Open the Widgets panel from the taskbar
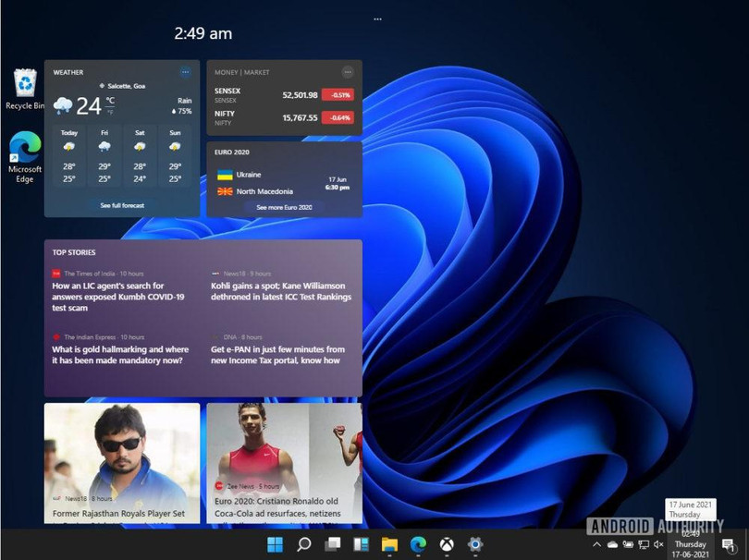 [361, 544]
